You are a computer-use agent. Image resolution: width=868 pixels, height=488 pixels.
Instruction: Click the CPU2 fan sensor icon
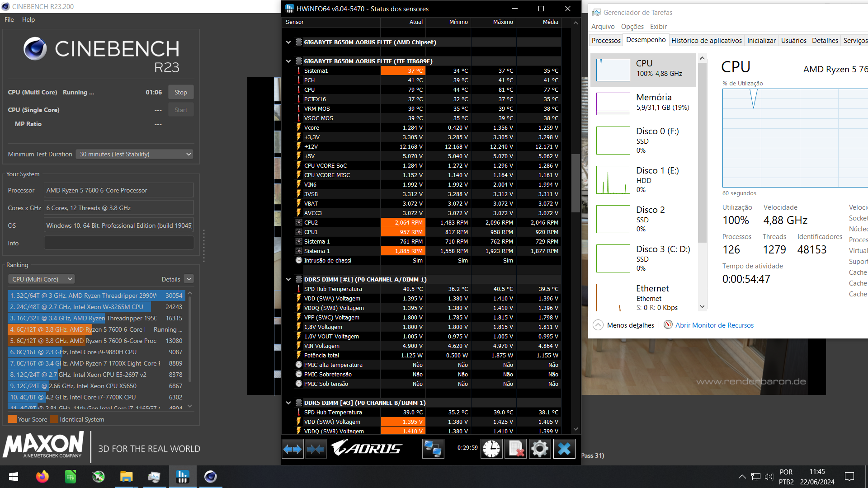pyautogui.click(x=299, y=222)
